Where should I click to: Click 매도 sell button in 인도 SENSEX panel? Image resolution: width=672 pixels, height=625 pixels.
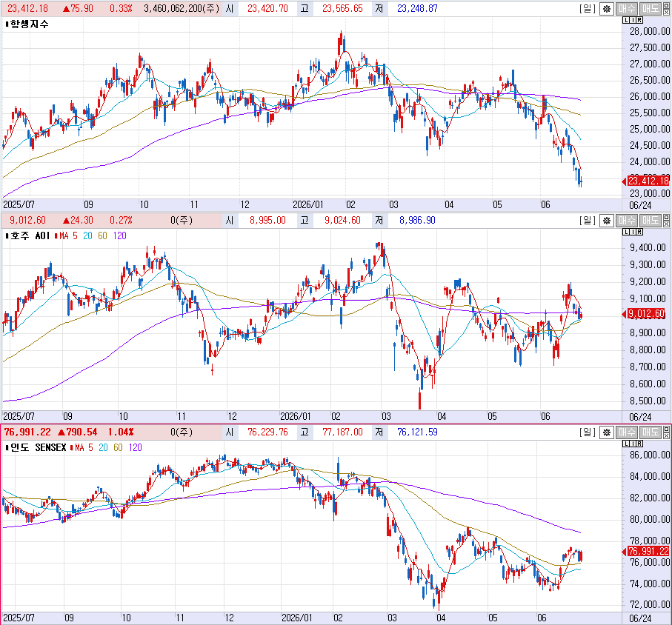651,432
